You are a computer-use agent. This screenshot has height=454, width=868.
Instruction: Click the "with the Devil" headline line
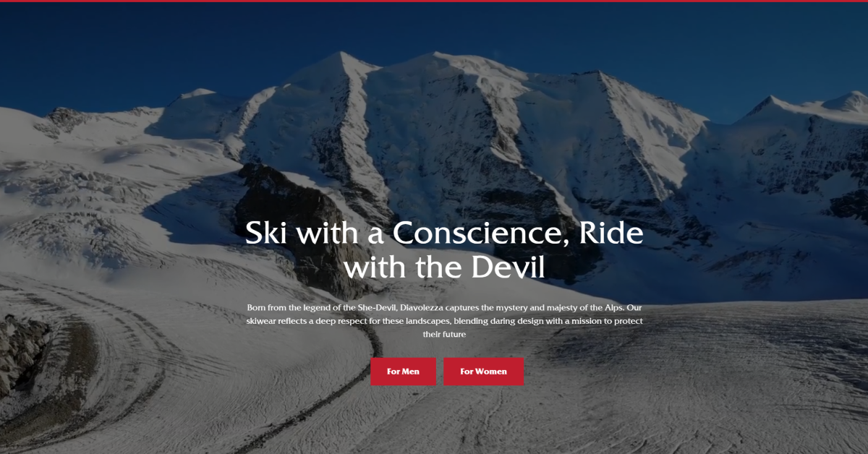tap(444, 267)
